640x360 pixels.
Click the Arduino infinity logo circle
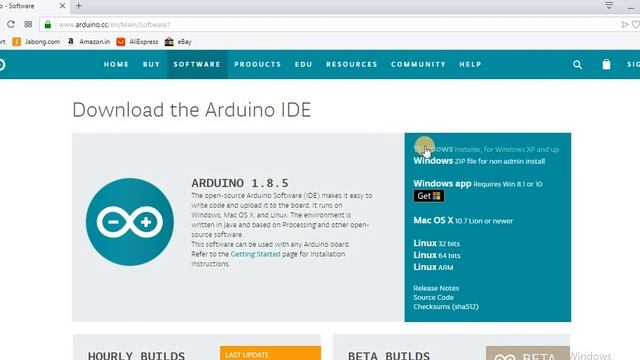click(130, 222)
